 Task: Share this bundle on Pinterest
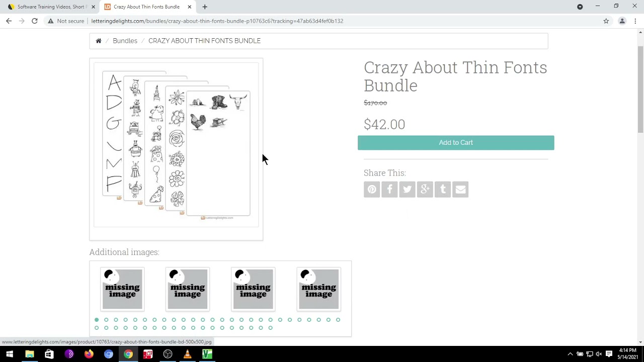point(372,190)
